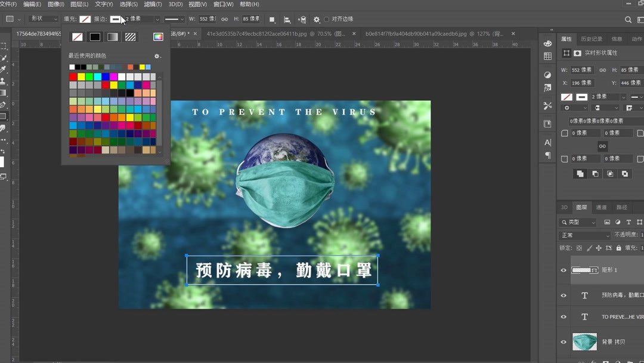
Task: Open the fx styles panel icon on the right
Action: (x=547, y=88)
